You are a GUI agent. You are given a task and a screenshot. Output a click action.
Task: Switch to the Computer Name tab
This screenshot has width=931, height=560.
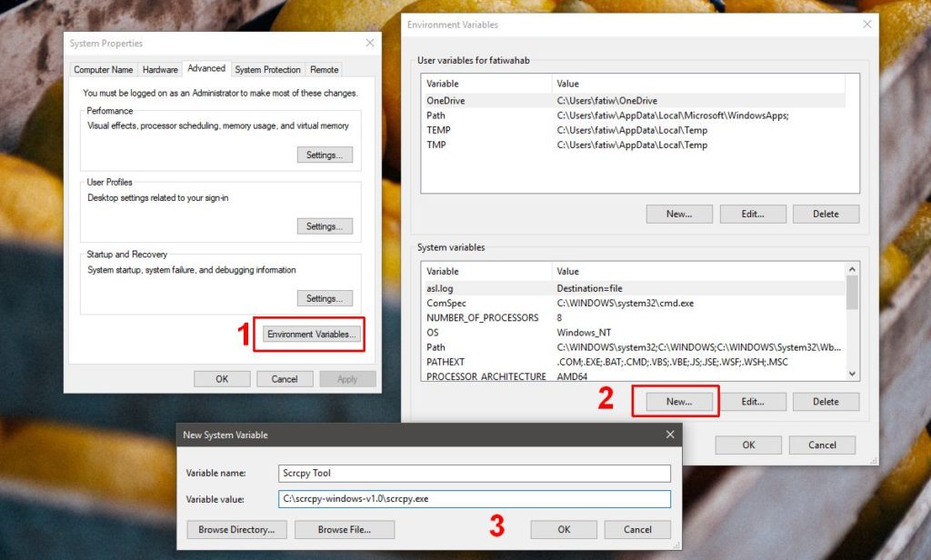[103, 68]
